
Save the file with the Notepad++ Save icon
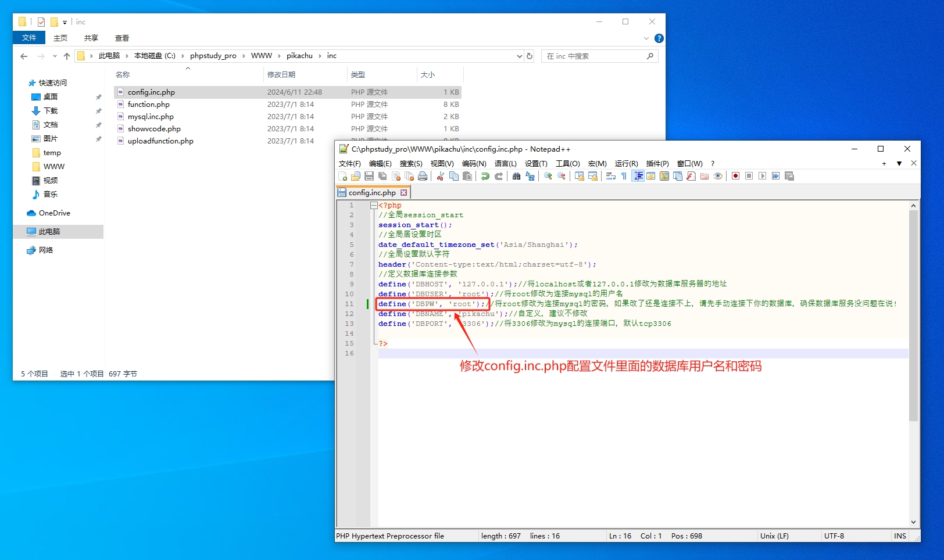369,176
